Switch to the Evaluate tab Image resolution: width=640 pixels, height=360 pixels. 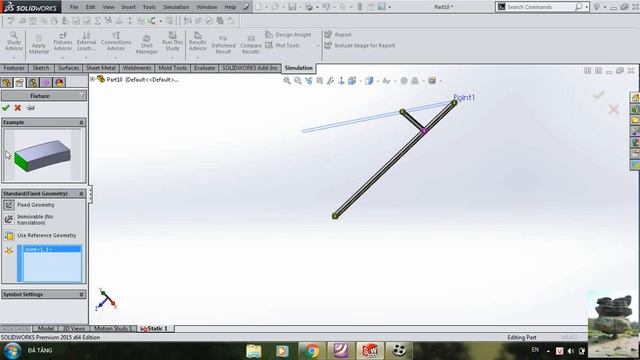point(204,68)
